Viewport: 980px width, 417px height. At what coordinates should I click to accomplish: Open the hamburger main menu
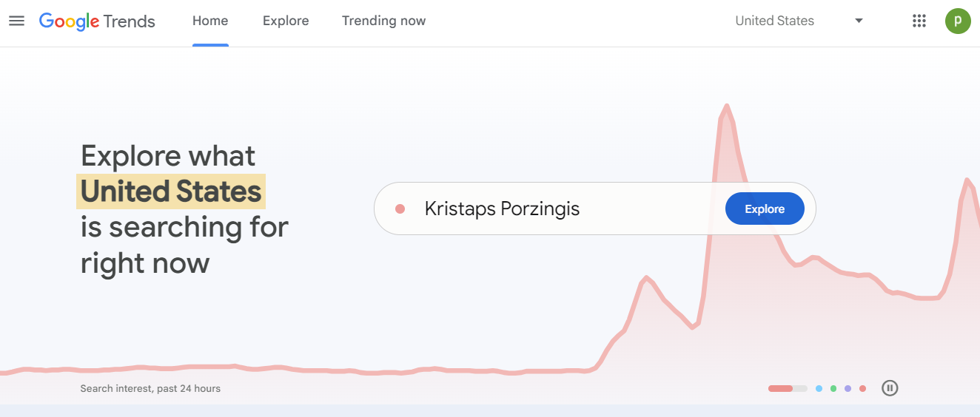(16, 21)
